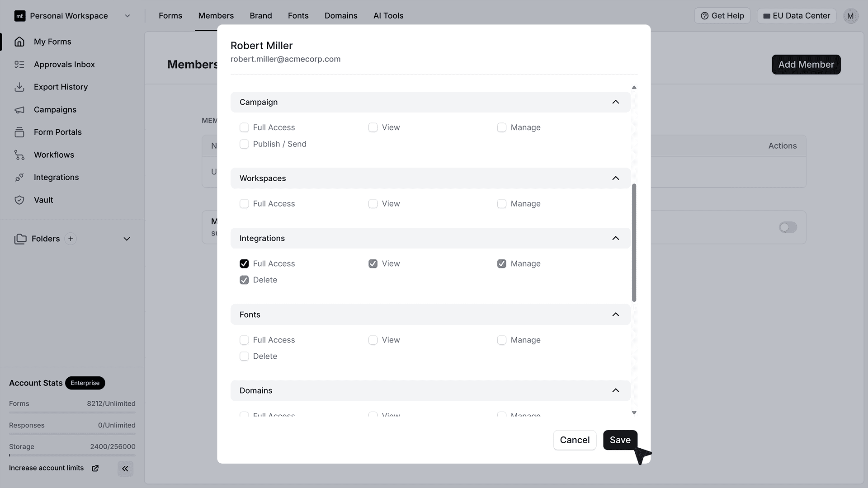Enable Campaign Publish / Send

point(244,144)
